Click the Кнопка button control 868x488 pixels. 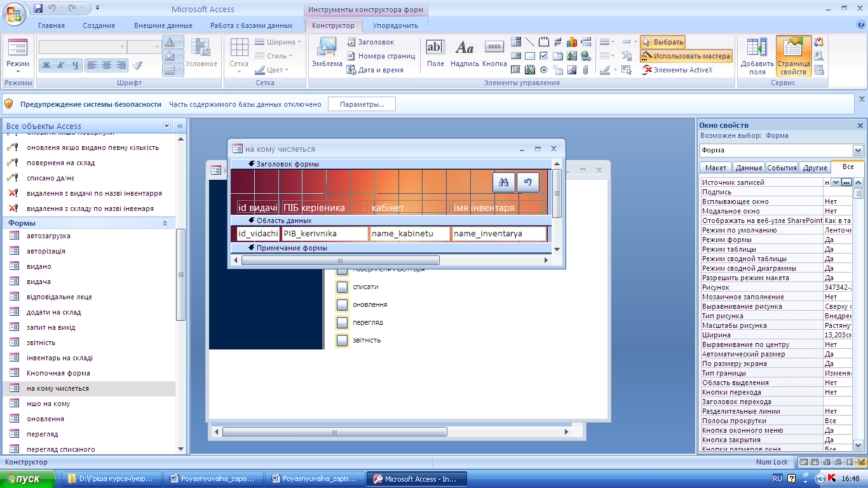494,53
